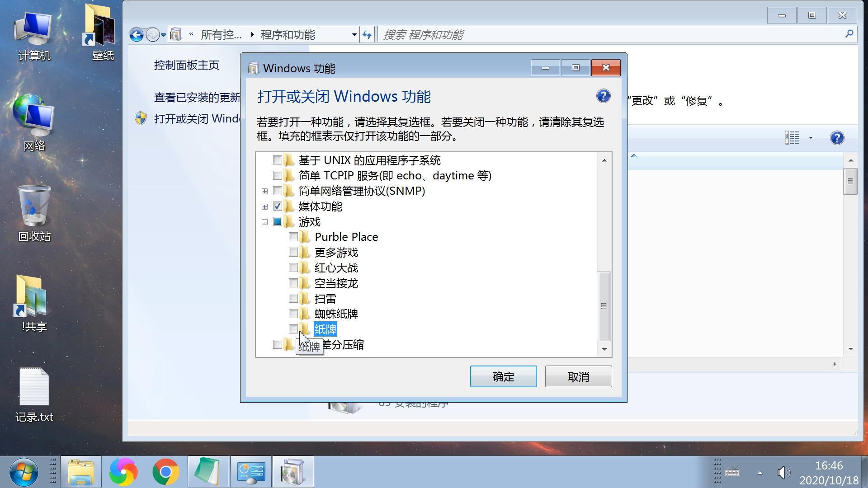Click the Show Desktop strip
This screenshot has height=488, width=868.
tap(864, 472)
